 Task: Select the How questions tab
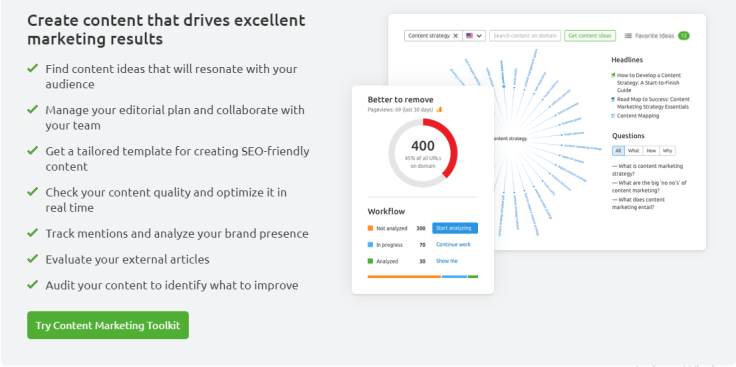pos(651,151)
